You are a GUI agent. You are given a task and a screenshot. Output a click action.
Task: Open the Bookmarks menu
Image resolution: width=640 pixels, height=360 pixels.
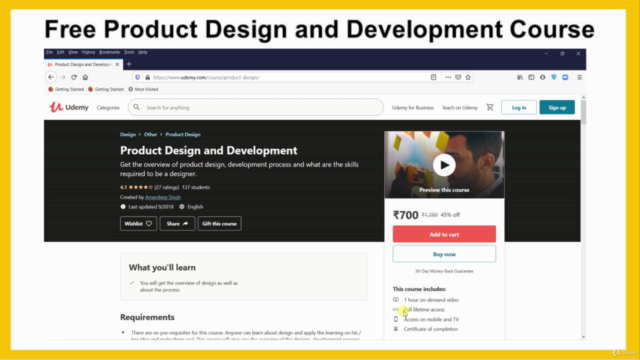(x=109, y=52)
